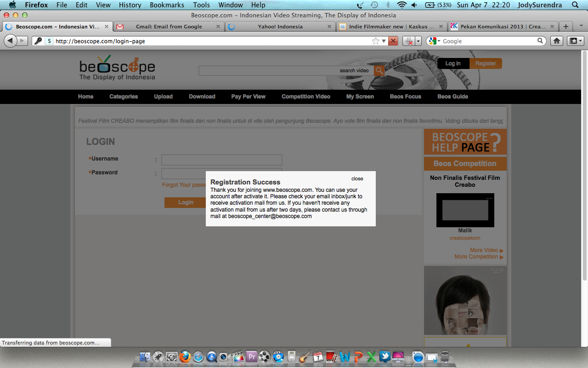Click the forward navigation arrow
Screen dimensions: 588x368
coord(23,41)
